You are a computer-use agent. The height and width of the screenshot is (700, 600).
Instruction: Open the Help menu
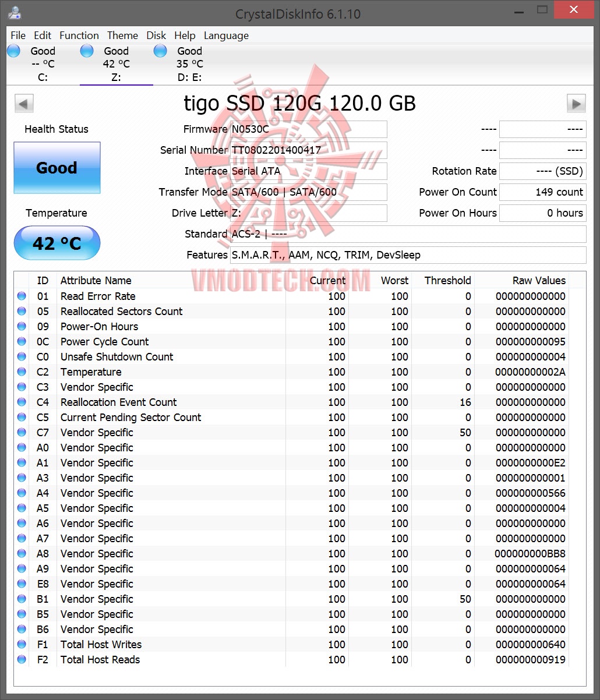tap(185, 36)
